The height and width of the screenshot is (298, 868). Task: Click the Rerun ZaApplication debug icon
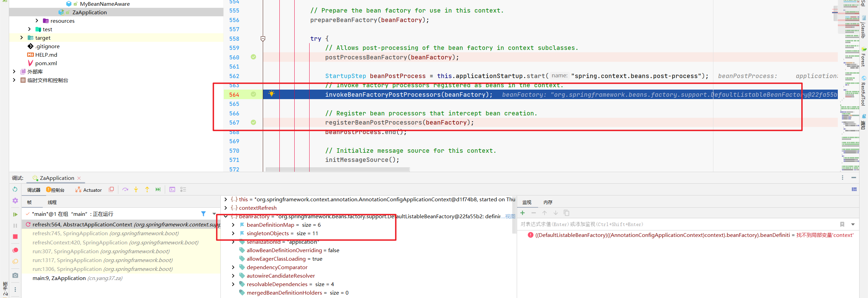[15, 189]
